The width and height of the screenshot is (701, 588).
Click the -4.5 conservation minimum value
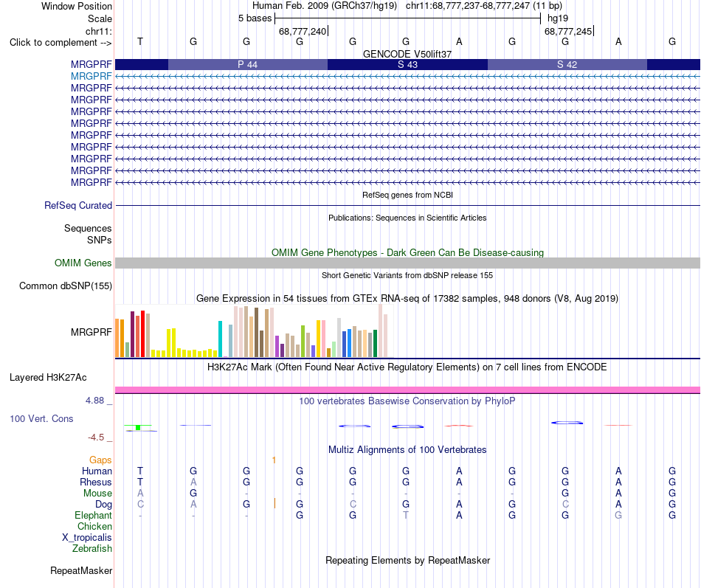(96, 437)
